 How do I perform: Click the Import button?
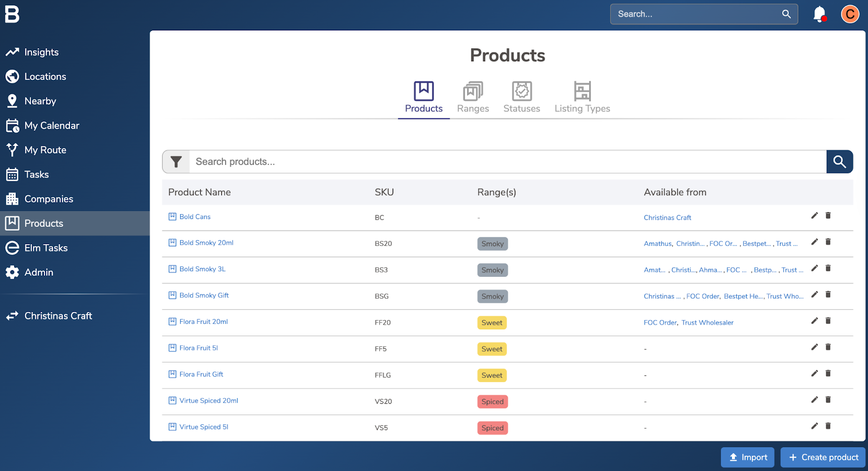tap(747, 457)
